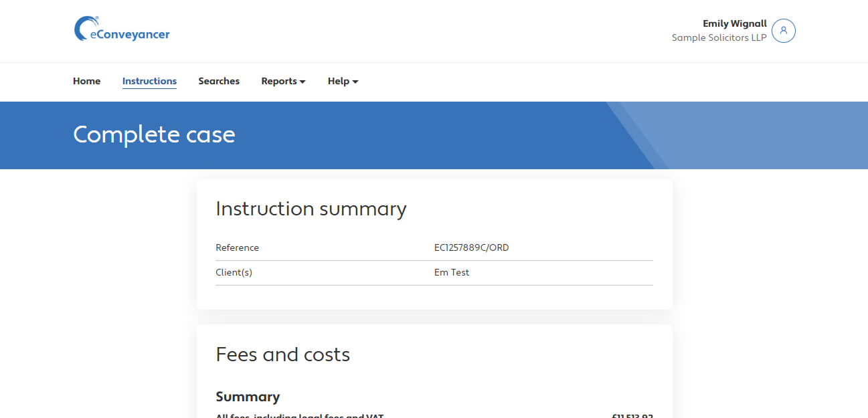Click the Em Test client name

(x=452, y=273)
